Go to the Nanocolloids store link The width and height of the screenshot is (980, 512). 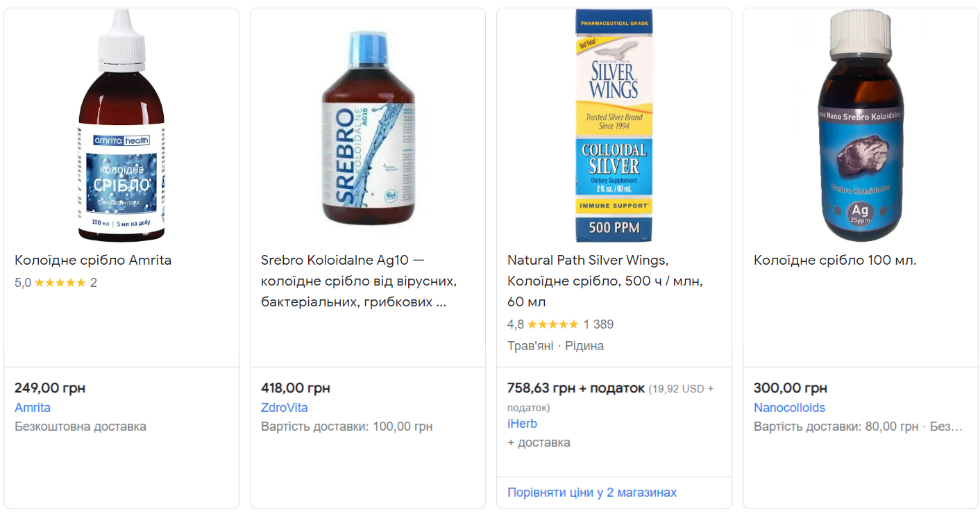(789, 408)
